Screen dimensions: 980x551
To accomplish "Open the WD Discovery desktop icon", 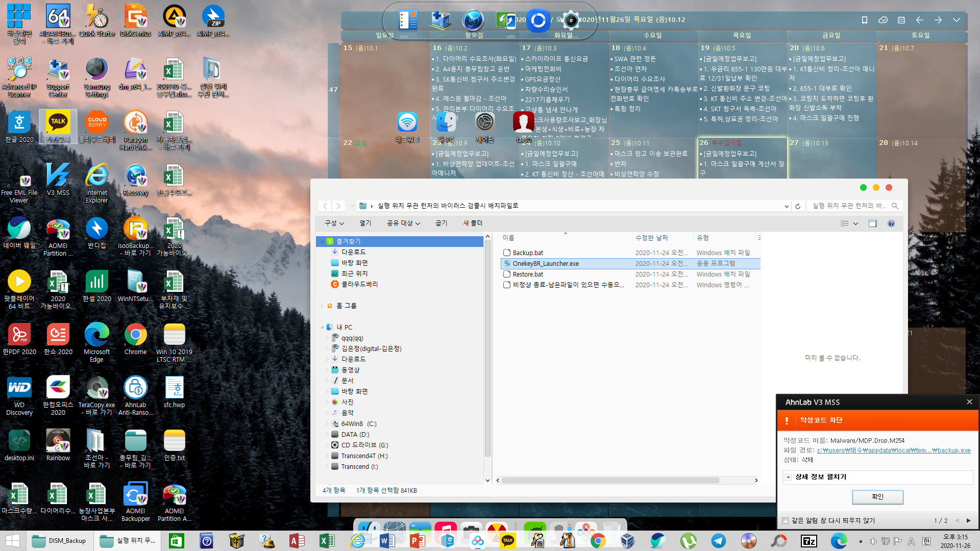I will 19,396.
